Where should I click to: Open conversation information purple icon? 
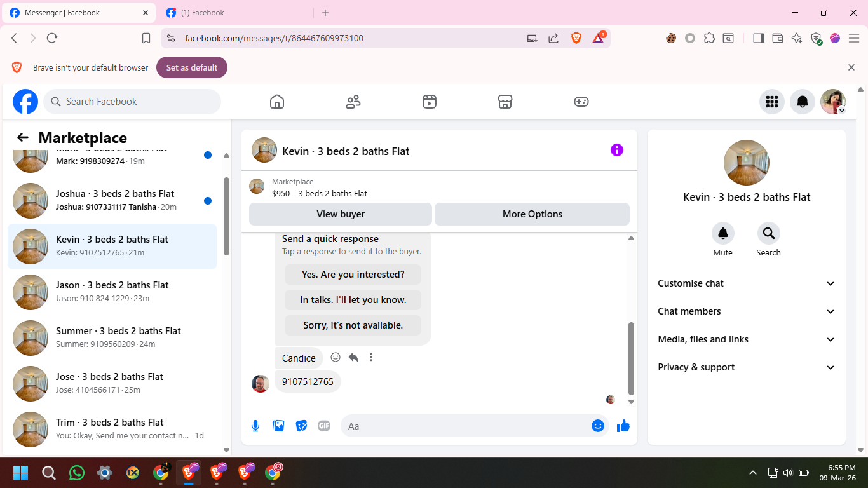617,150
